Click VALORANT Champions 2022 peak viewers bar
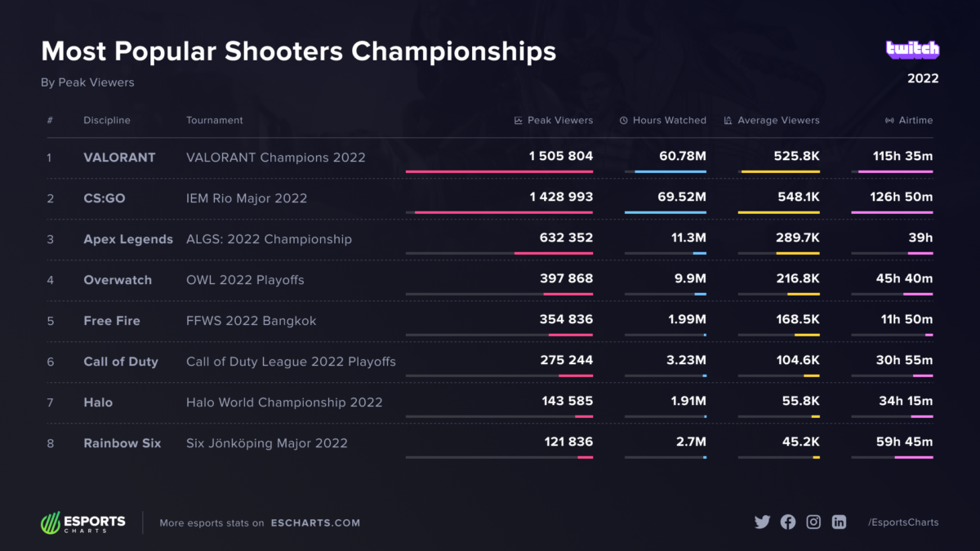The height and width of the screenshot is (551, 980). 499,171
